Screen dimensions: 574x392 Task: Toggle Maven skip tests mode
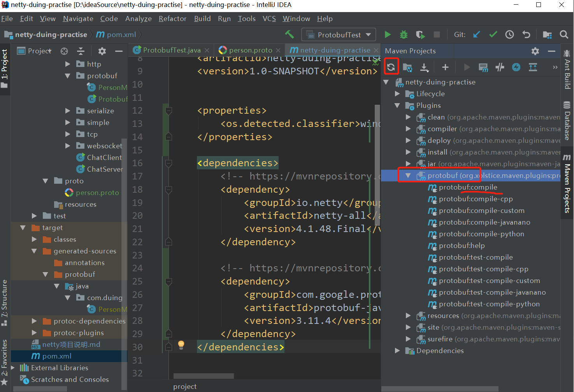(x=516, y=67)
